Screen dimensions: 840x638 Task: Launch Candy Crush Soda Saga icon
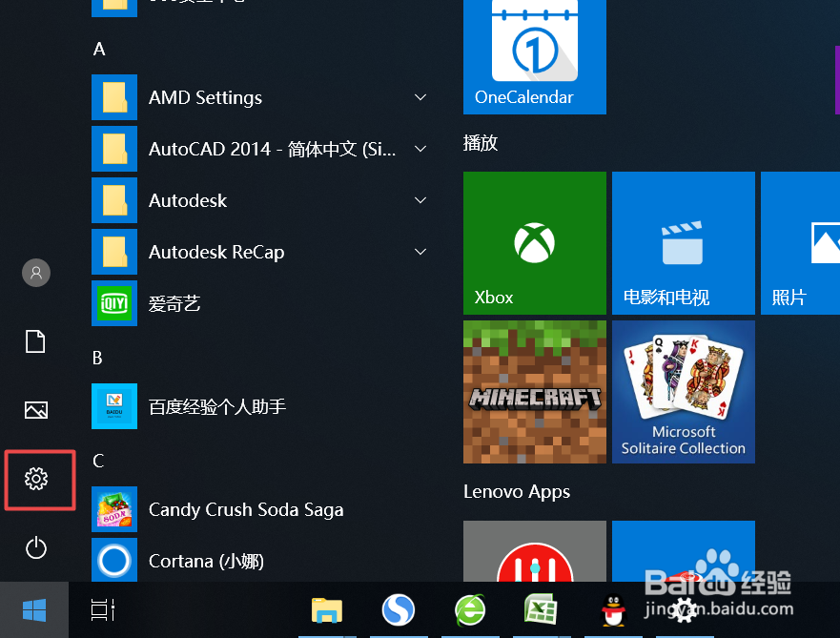[114, 509]
